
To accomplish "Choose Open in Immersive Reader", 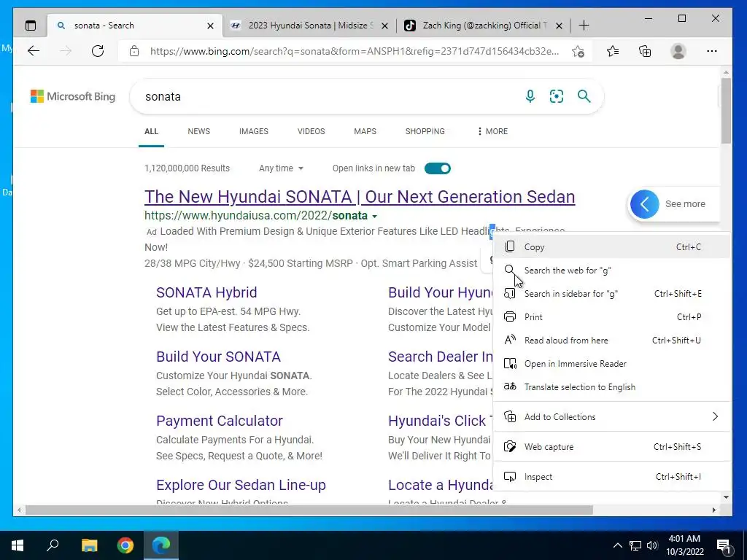I will click(611, 363).
